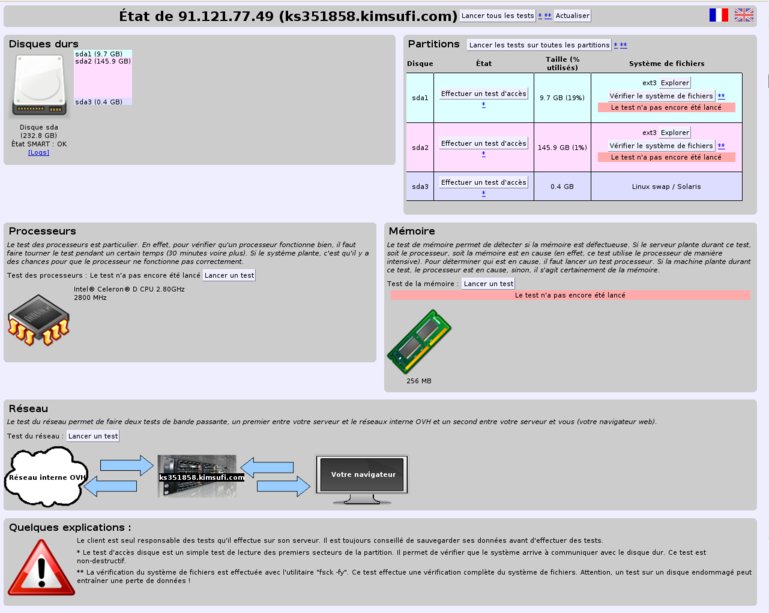
Task: Click the green RAM module icon
Action: coord(419,342)
